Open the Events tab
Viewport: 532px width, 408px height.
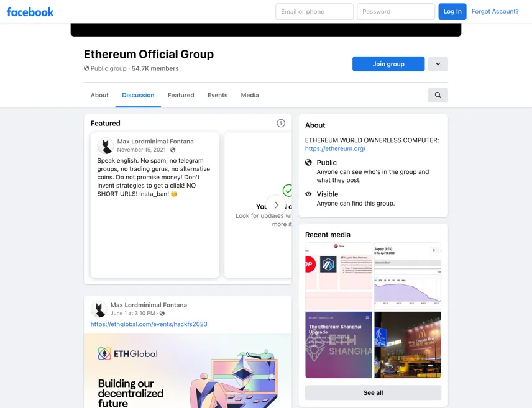click(218, 95)
